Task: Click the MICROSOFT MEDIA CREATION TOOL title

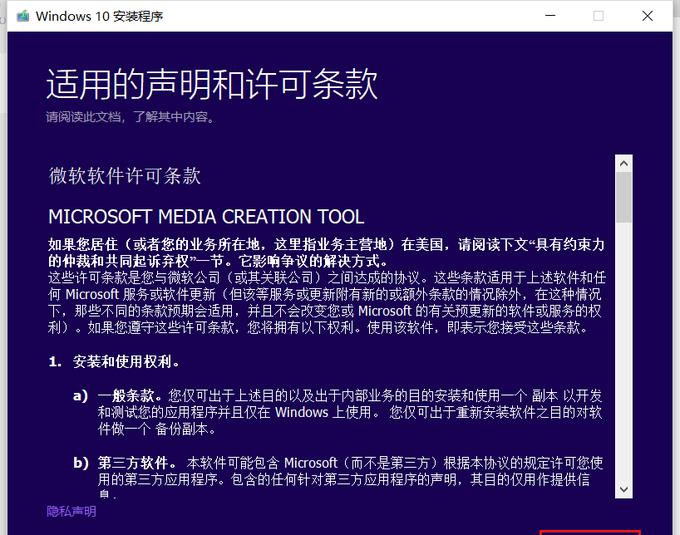Action: pyautogui.click(x=206, y=217)
